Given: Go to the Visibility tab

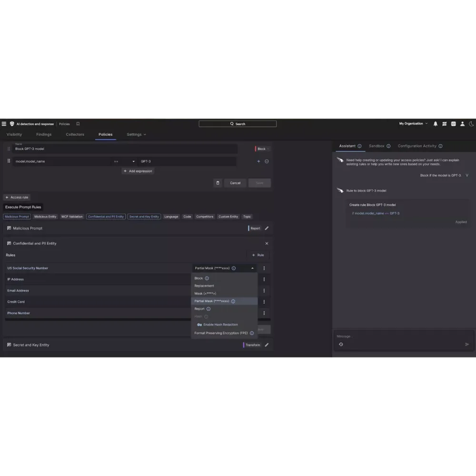Looking at the screenshot, I should tap(14, 135).
